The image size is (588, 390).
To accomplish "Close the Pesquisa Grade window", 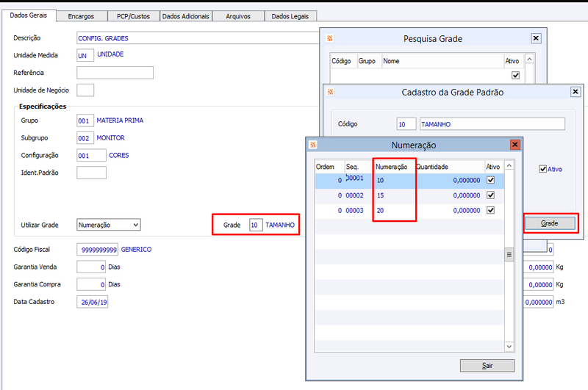I will [536, 38].
